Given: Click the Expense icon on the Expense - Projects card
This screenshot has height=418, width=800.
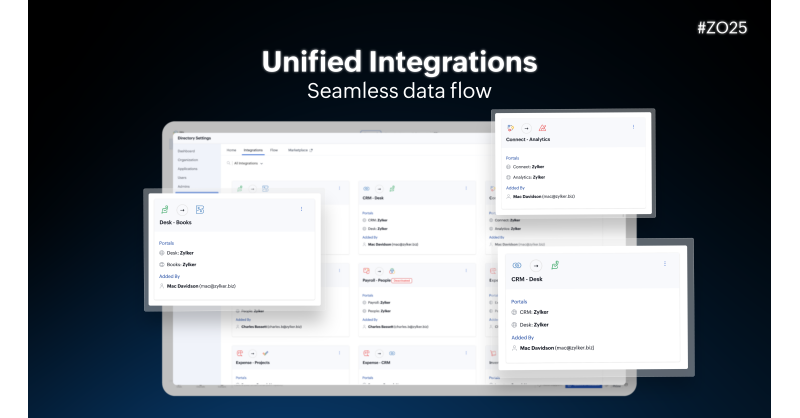Looking at the screenshot, I should tap(240, 353).
